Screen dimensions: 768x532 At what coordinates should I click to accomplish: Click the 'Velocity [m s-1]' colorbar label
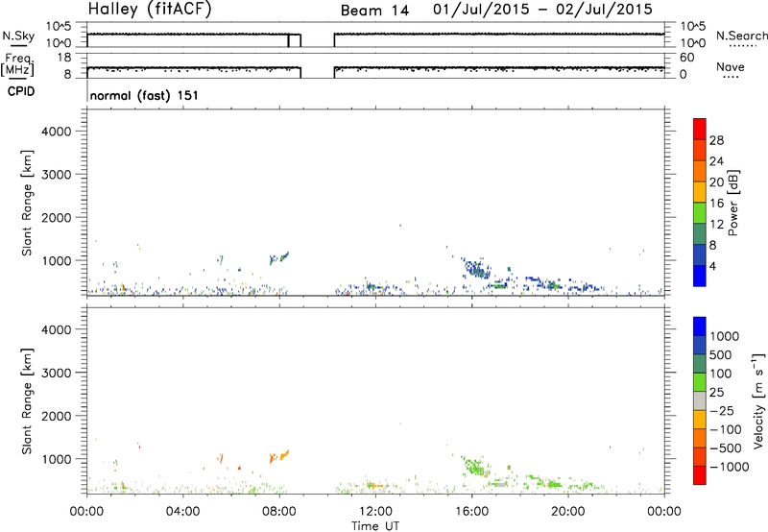(758, 400)
